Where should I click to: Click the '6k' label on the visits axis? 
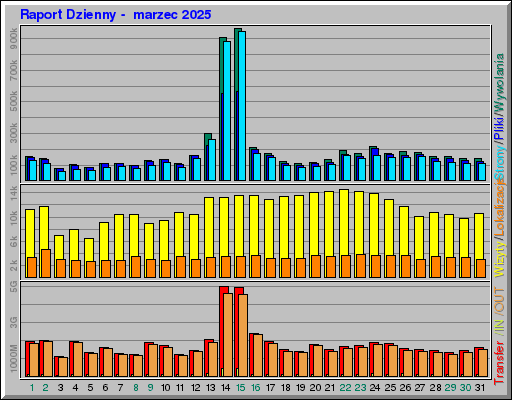pyautogui.click(x=14, y=242)
